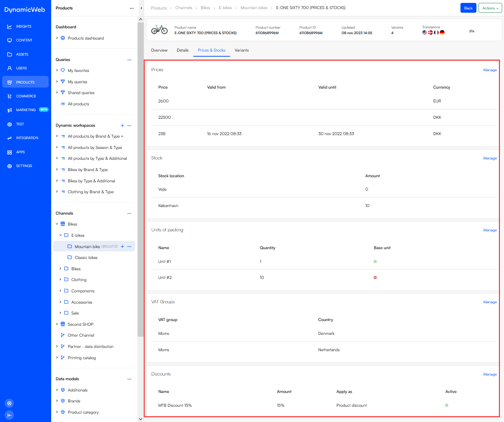Click tree panel scrollbar up arrow

[x=141, y=19]
